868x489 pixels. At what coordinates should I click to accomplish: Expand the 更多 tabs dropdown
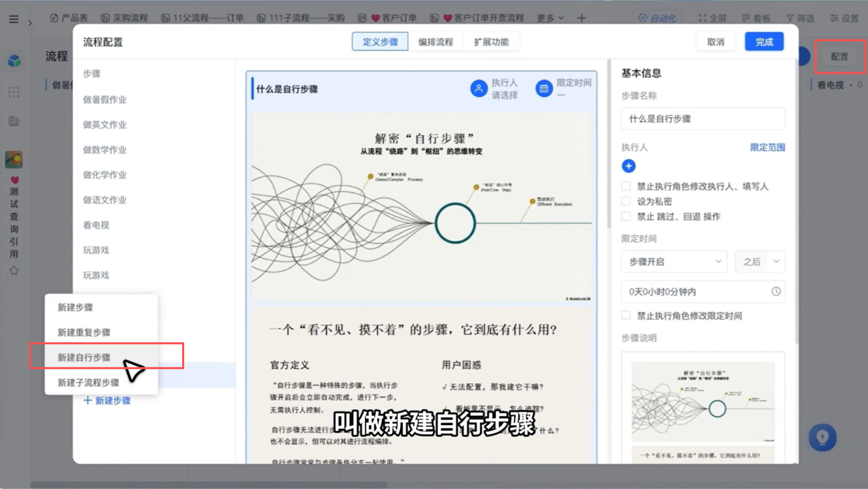click(x=550, y=18)
